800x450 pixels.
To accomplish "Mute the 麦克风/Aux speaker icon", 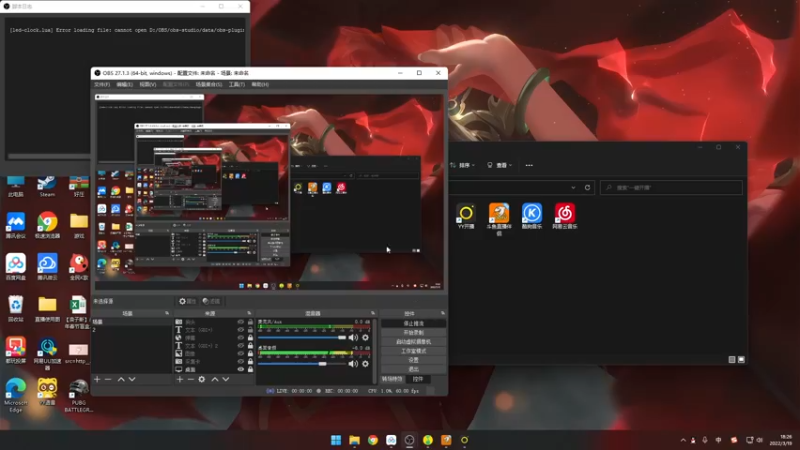I will click(353, 337).
